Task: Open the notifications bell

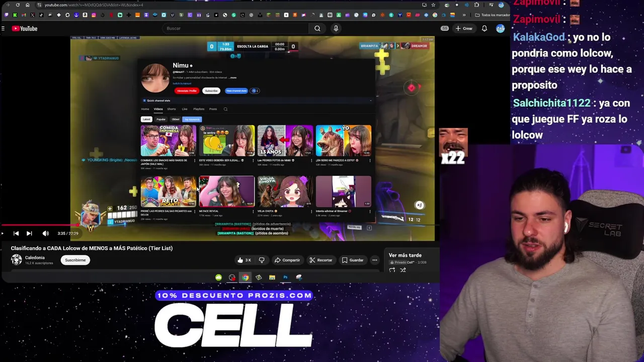Action: coord(485,29)
